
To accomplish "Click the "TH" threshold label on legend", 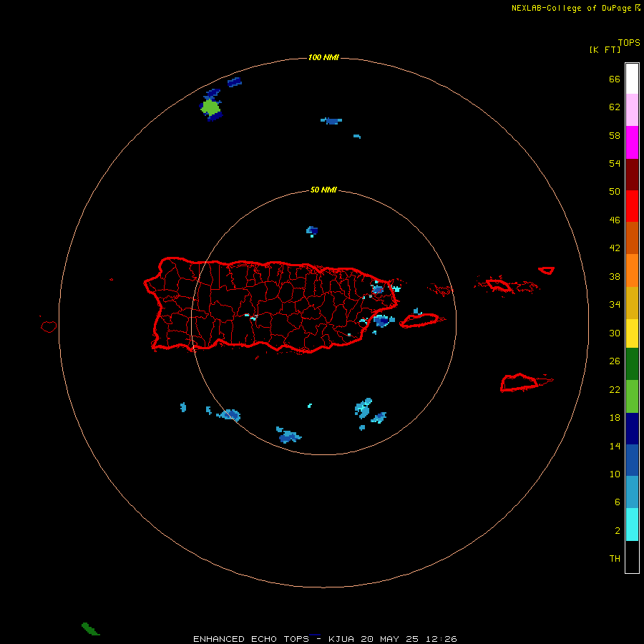I will tap(615, 559).
